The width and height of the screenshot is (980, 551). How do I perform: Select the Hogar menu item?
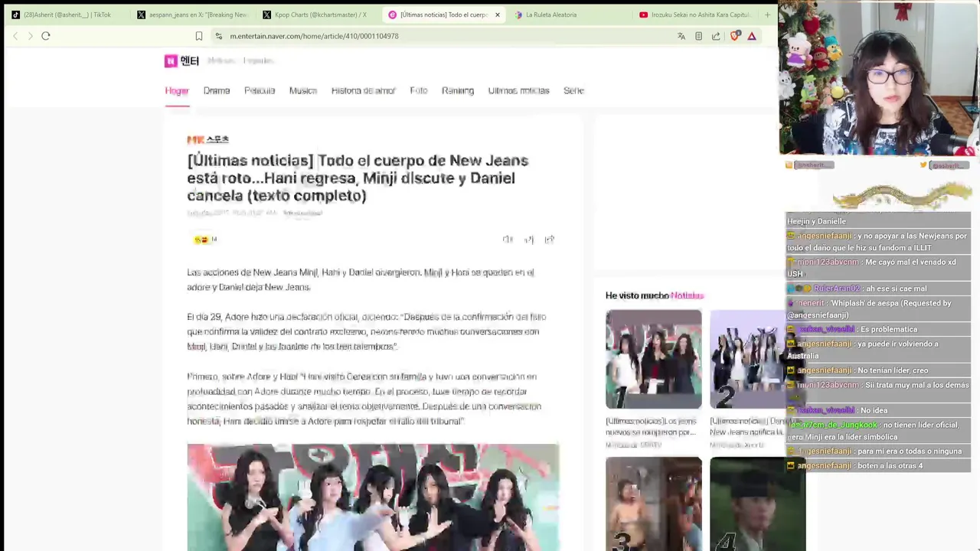coord(177,90)
